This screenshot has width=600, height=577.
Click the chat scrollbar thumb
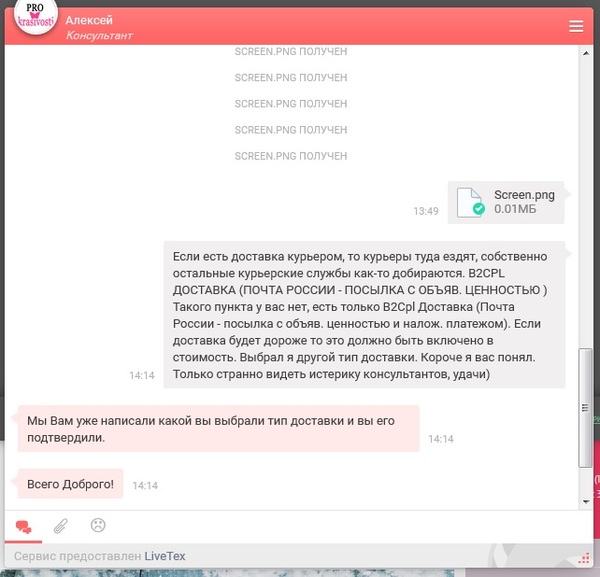click(x=585, y=407)
